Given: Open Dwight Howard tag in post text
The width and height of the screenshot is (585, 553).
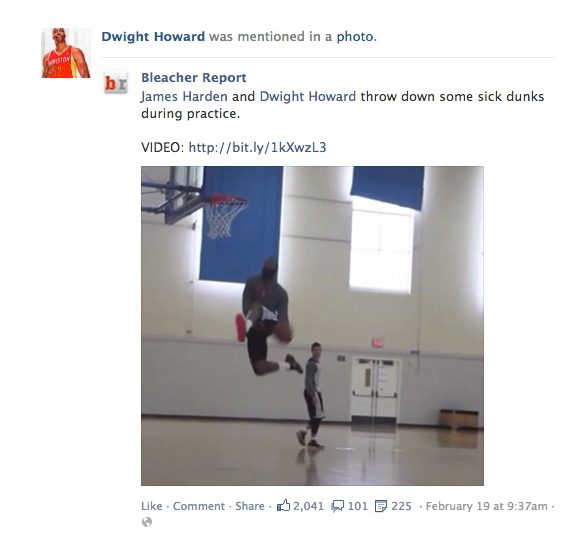Looking at the screenshot, I should (x=308, y=97).
